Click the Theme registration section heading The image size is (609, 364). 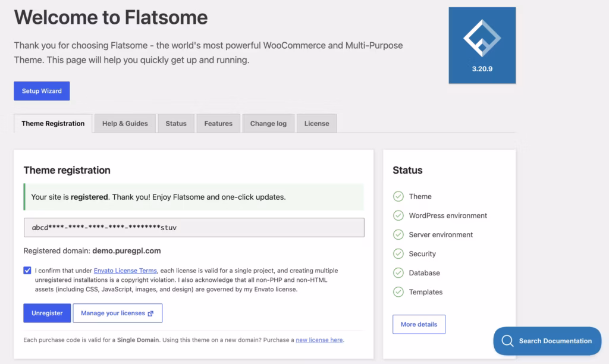pyautogui.click(x=67, y=170)
